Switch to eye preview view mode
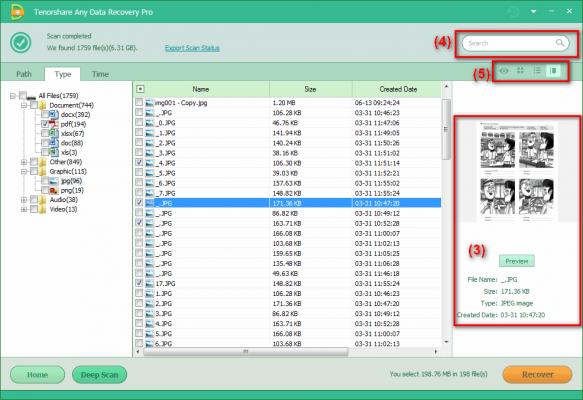This screenshot has width=583, height=400. (504, 71)
